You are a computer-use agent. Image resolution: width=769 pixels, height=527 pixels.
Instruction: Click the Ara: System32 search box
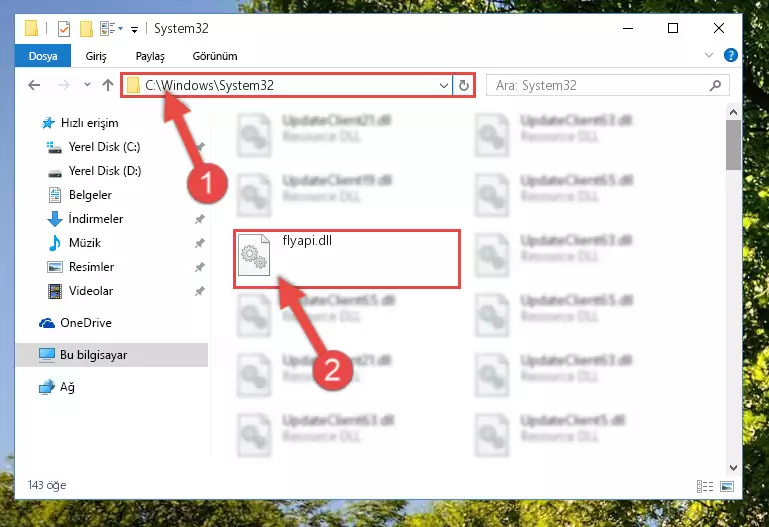tap(607, 85)
